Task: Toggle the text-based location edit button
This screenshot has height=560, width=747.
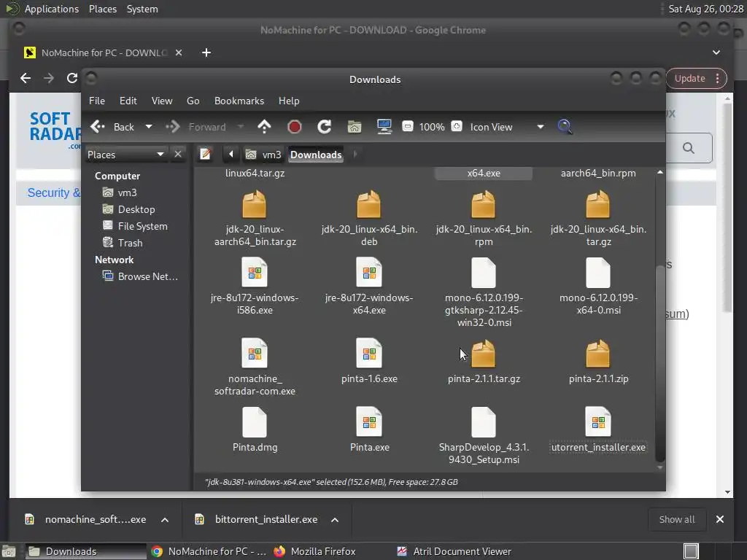Action: tap(205, 155)
